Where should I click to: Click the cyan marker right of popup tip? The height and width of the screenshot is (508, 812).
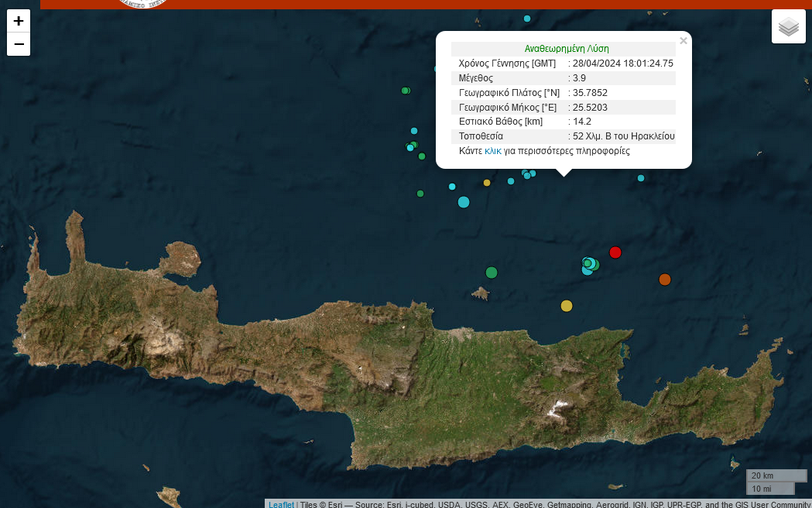click(x=641, y=178)
